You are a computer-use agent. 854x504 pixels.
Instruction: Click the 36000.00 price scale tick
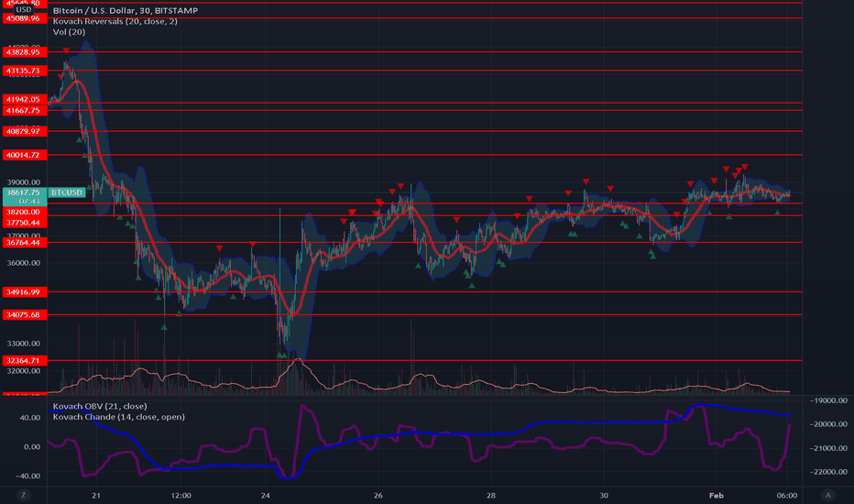24,263
